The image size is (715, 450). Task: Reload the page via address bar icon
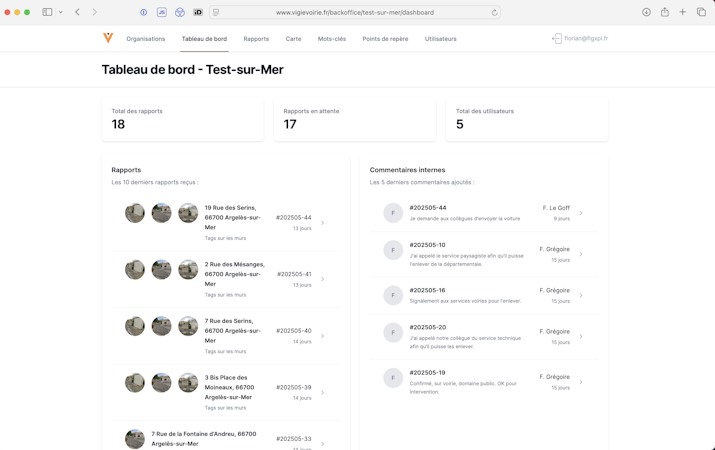coord(494,13)
